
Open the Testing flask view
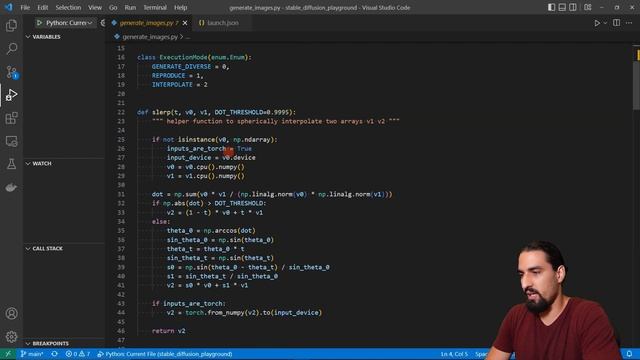click(x=11, y=164)
